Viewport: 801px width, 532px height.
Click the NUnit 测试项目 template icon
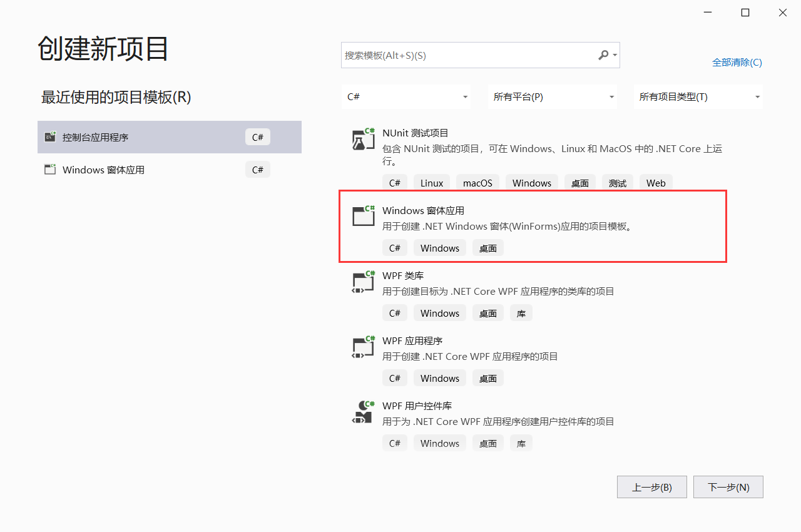coord(363,139)
